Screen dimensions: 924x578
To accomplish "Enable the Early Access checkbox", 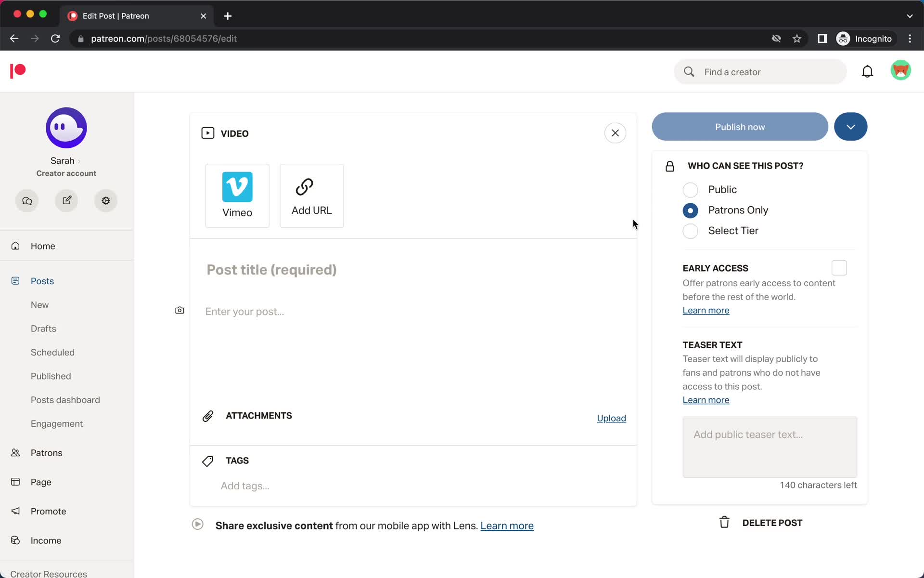I will click(x=839, y=268).
